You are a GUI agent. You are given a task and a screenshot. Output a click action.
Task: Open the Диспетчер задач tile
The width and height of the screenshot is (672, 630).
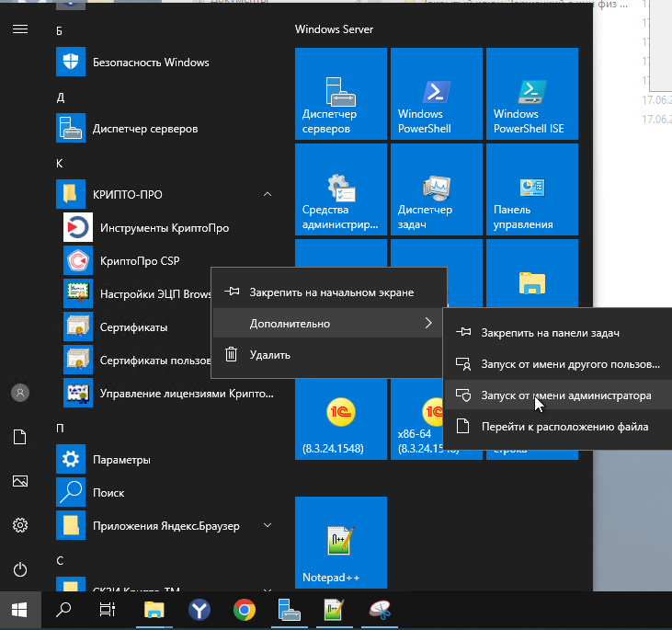pyautogui.click(x=437, y=189)
